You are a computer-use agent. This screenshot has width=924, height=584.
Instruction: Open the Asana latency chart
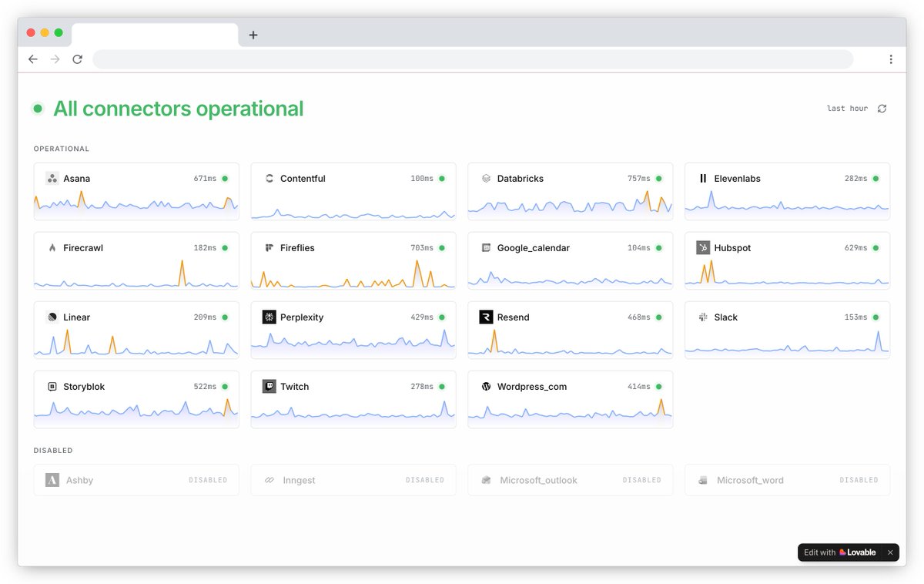click(x=136, y=203)
